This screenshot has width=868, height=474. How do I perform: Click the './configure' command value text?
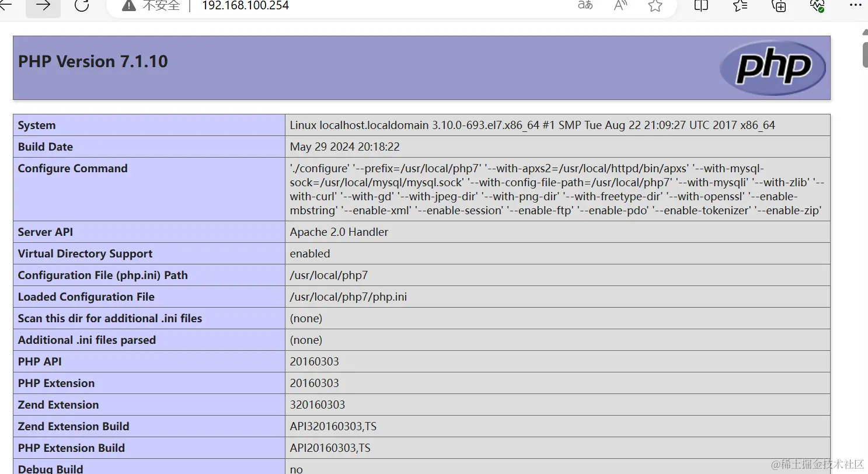point(557,189)
